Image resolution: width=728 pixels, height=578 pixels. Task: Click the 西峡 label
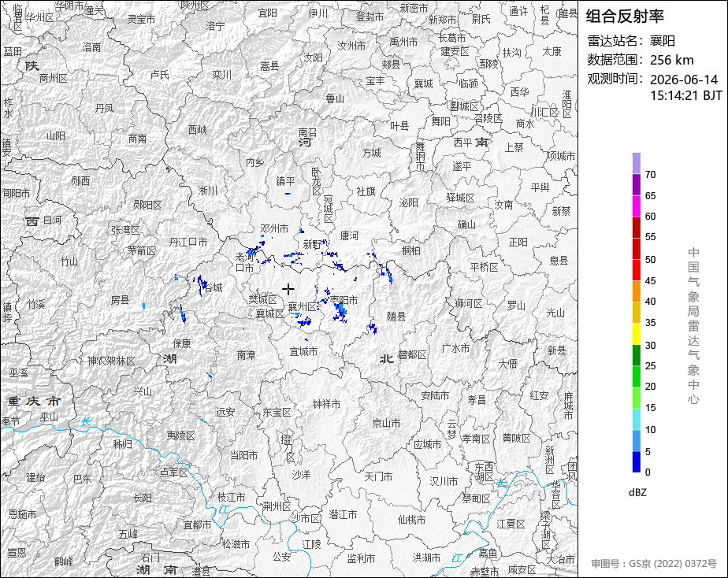pyautogui.click(x=197, y=129)
